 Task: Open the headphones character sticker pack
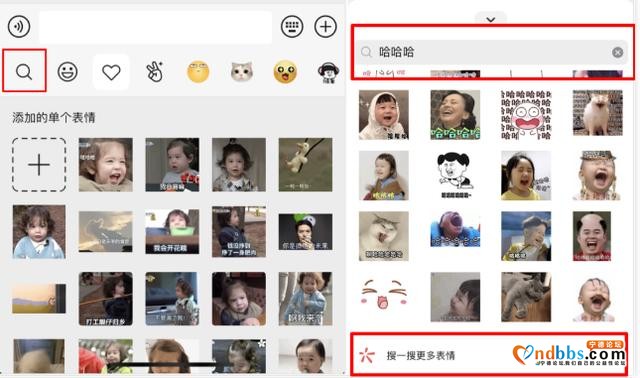[328, 72]
